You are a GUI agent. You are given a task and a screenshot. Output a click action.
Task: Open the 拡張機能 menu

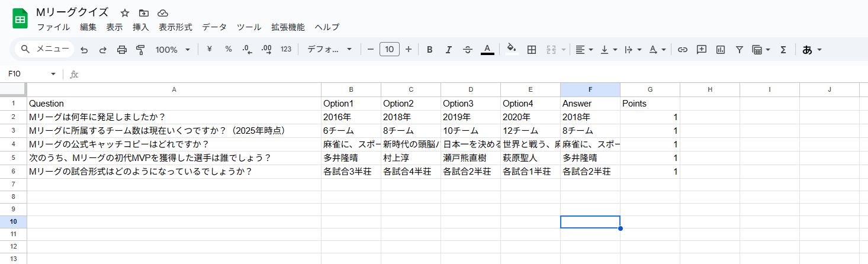point(288,27)
